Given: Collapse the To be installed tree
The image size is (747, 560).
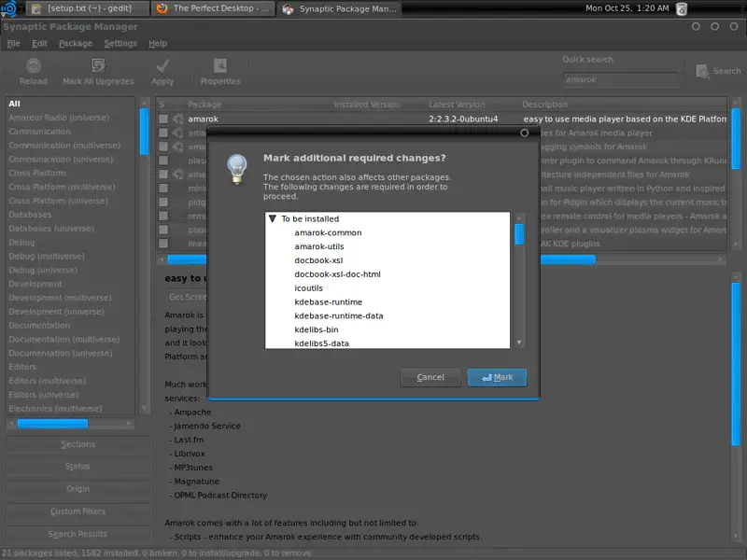Looking at the screenshot, I should pyautogui.click(x=273, y=218).
